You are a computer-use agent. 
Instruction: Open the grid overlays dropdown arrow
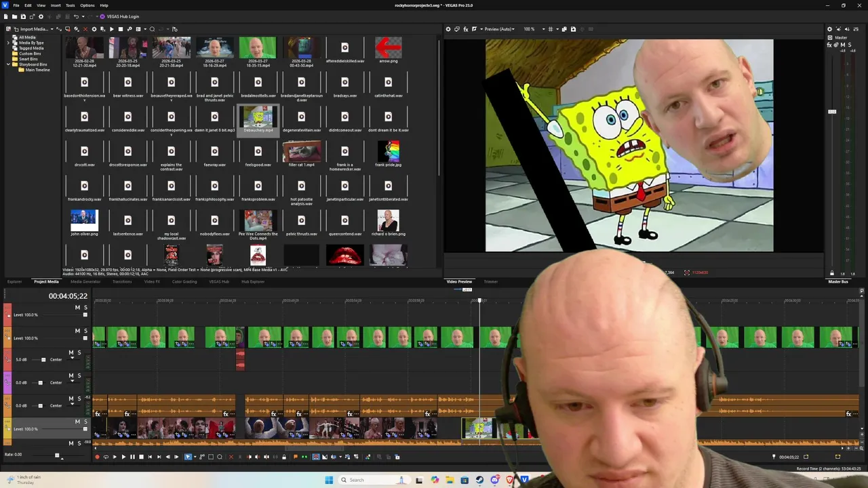pos(557,29)
